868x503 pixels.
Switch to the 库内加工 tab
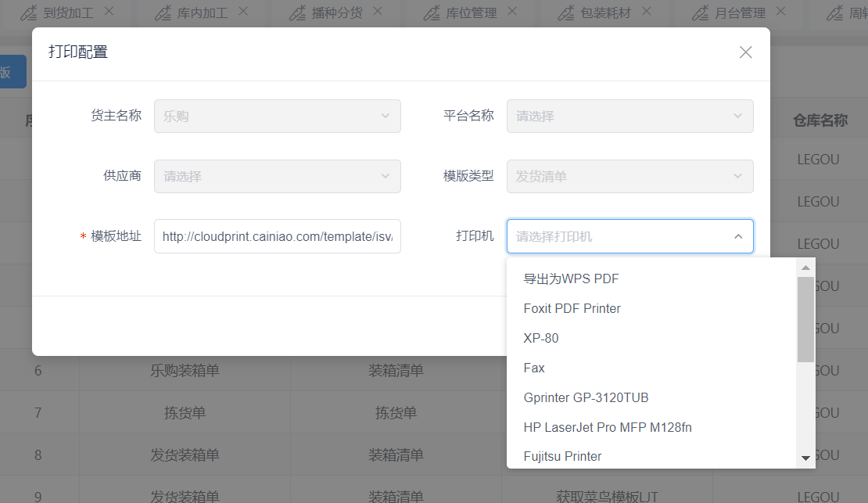click(202, 13)
